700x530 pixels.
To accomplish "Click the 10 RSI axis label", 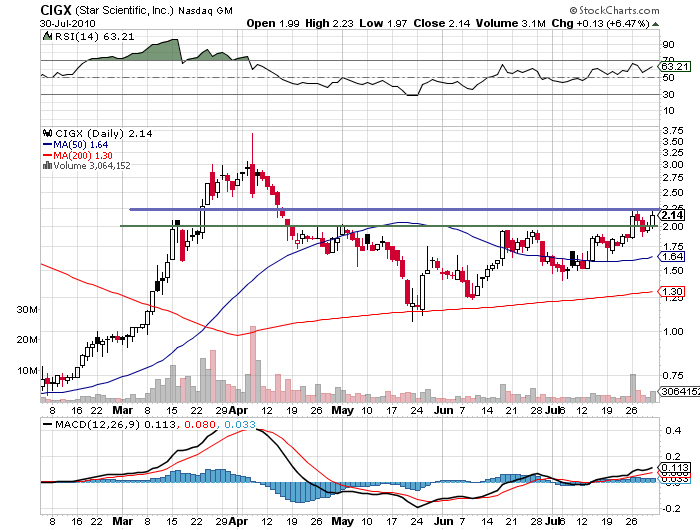I will coord(668,111).
